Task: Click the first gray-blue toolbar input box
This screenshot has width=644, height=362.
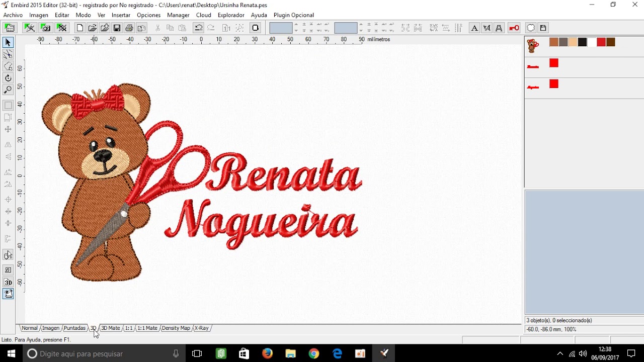Action: (281, 28)
